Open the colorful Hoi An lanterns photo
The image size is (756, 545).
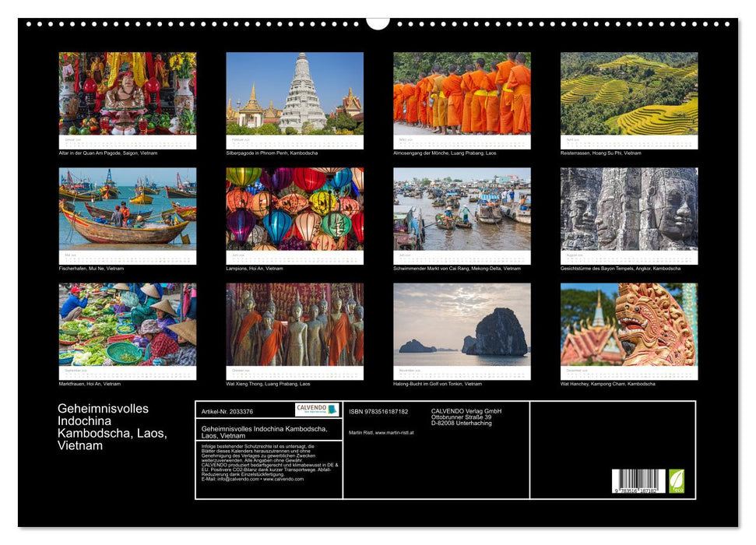click(294, 209)
